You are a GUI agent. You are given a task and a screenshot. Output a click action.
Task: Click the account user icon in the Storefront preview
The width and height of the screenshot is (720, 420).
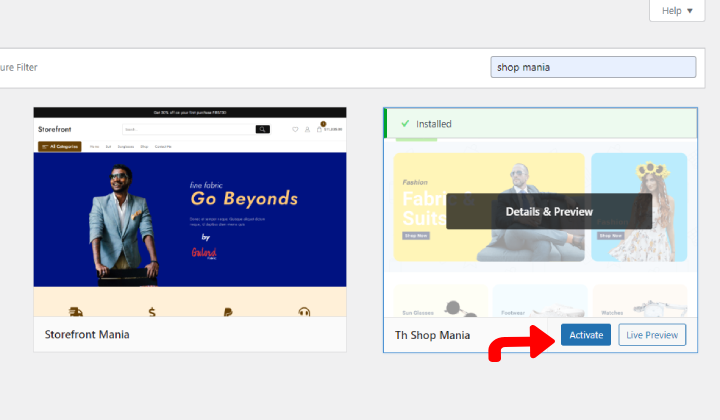click(x=307, y=129)
